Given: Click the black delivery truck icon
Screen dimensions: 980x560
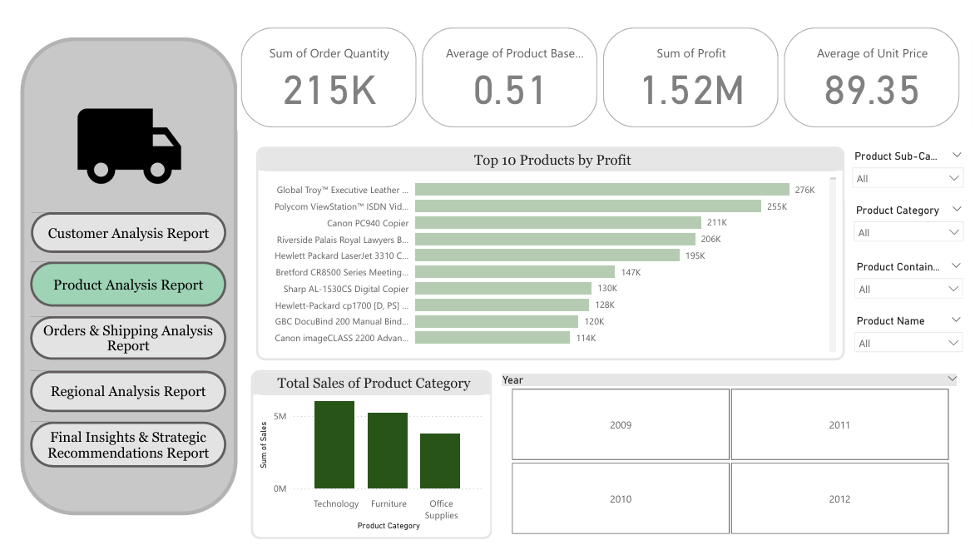Looking at the screenshot, I should click(129, 146).
